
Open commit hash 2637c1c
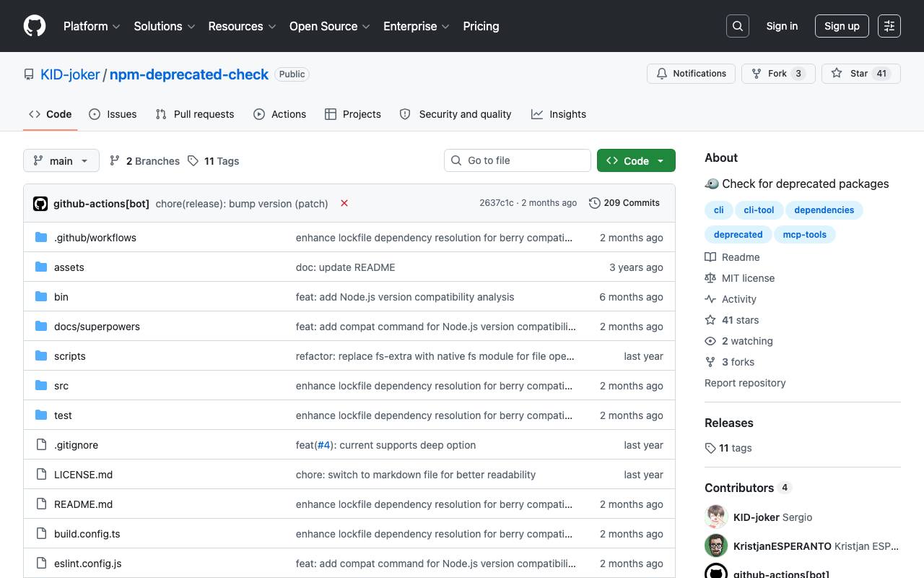tap(496, 203)
